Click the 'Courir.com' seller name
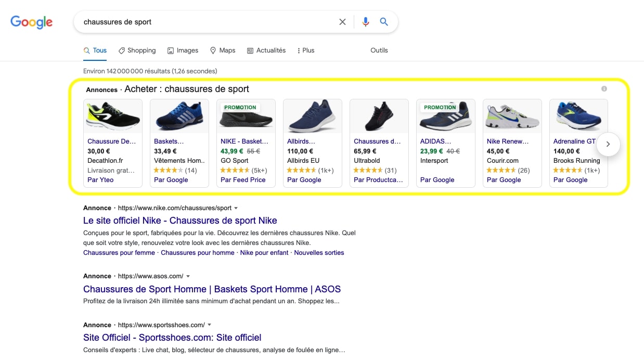This screenshot has width=644, height=361. coord(503,161)
